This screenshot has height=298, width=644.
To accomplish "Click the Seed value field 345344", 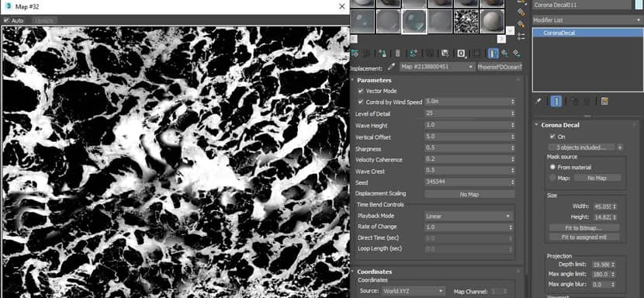I will (466, 182).
